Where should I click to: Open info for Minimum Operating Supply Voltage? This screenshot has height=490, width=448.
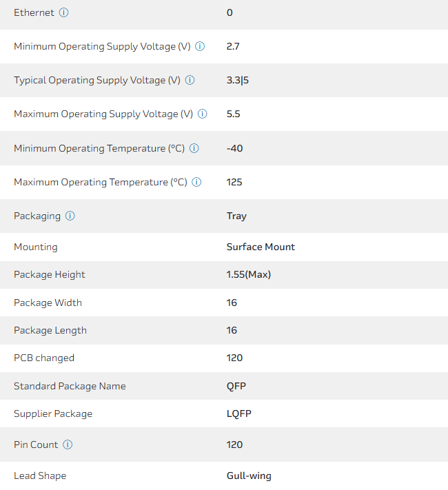coord(200,46)
